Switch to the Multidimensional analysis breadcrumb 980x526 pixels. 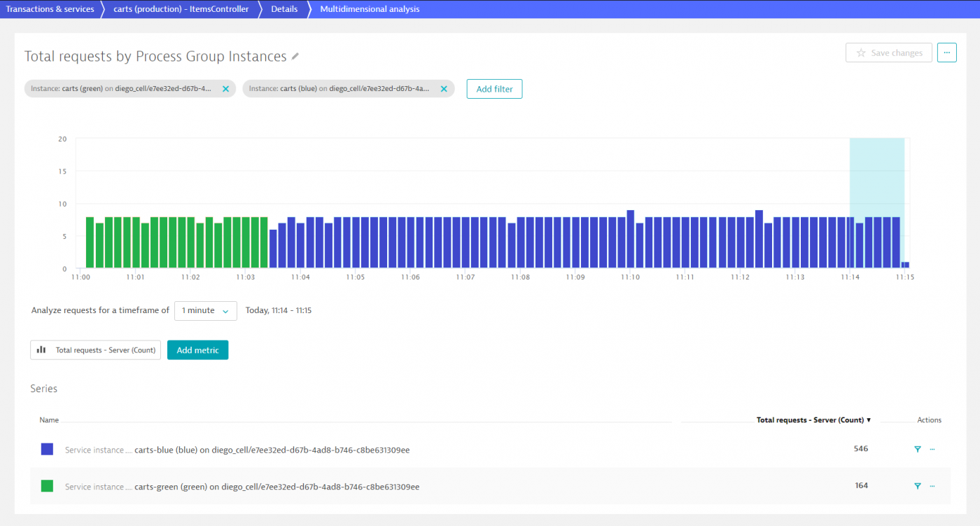tap(370, 8)
